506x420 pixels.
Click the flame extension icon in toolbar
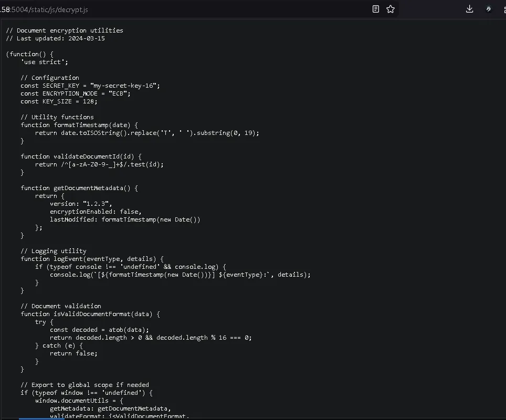point(489,9)
